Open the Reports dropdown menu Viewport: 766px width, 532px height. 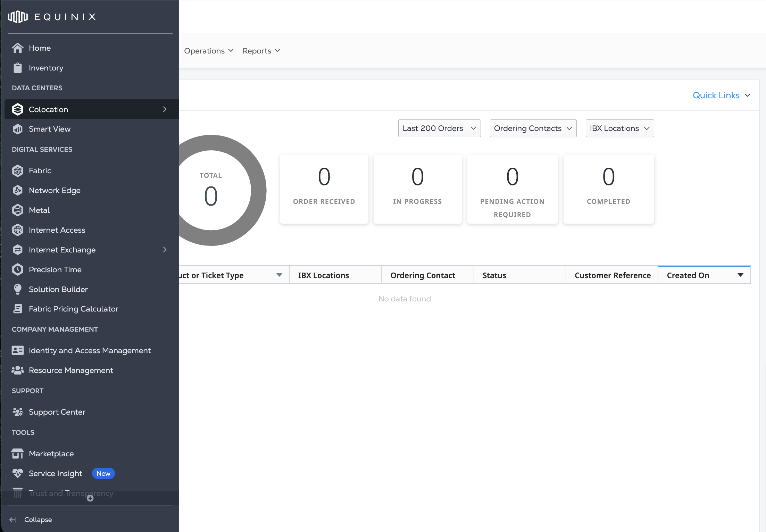click(x=261, y=51)
